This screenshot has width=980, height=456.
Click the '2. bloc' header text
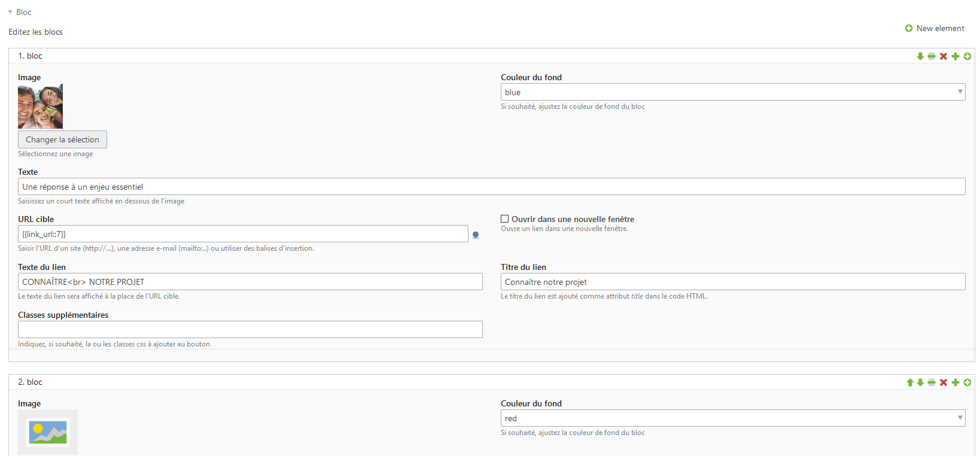pyautogui.click(x=30, y=382)
